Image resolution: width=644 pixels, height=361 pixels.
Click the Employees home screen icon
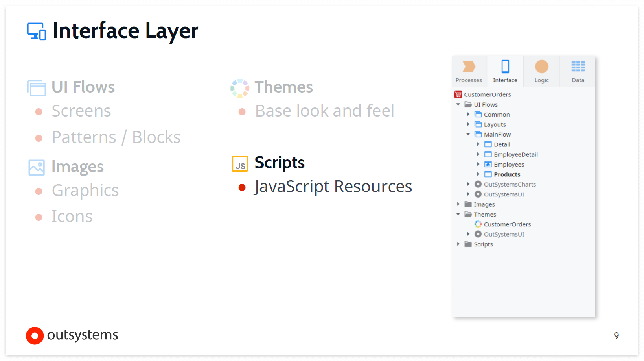tap(488, 164)
